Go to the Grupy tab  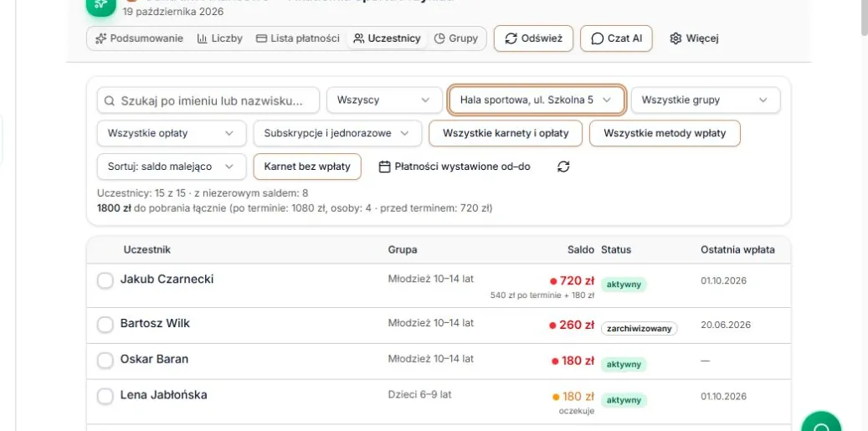click(456, 38)
